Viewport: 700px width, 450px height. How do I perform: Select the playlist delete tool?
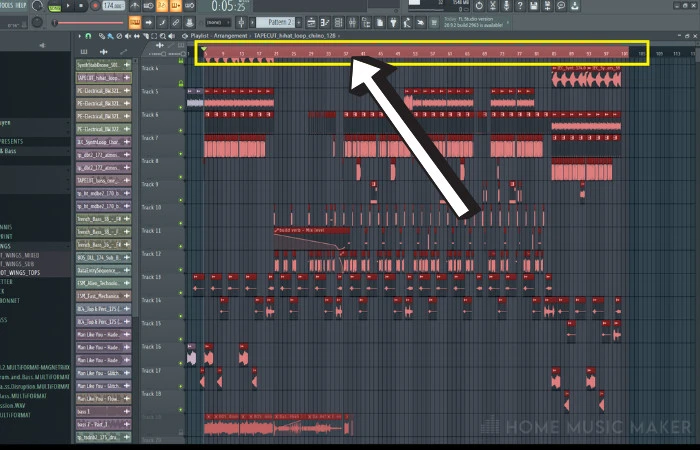[119, 36]
